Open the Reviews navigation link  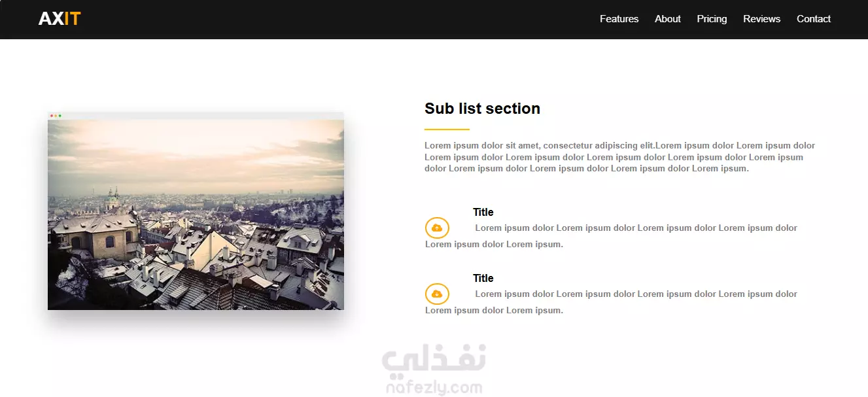[761, 19]
